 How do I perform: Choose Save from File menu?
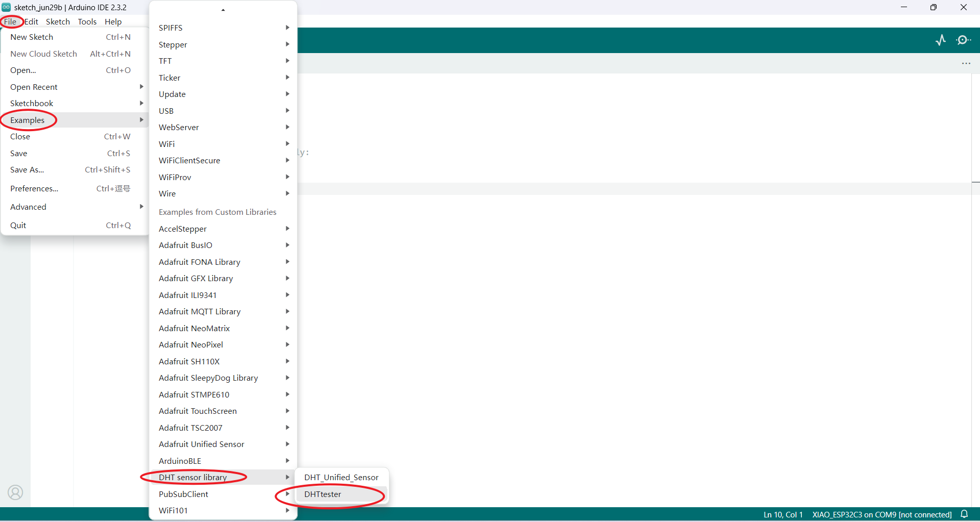tap(75, 153)
